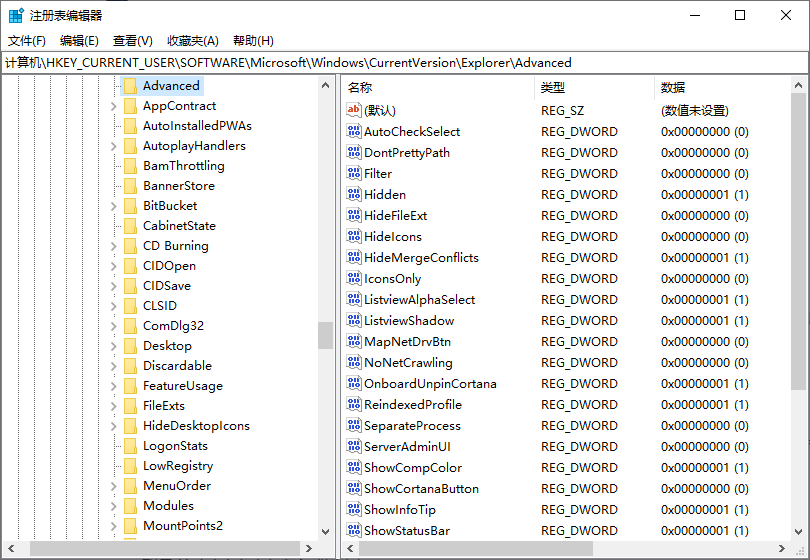This screenshot has width=810, height=560.
Task: Select the FeatureUsage key in tree
Action: click(x=182, y=385)
